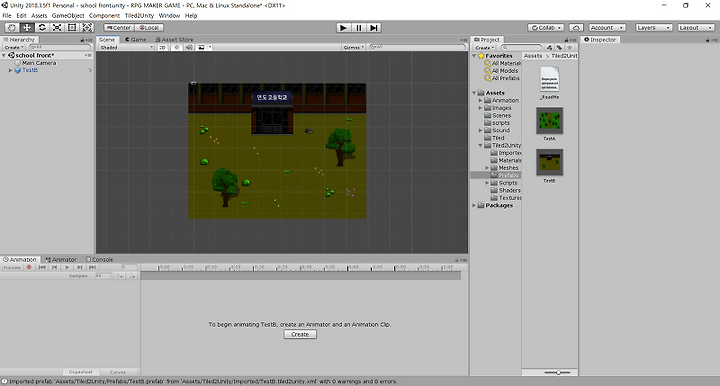Open the Layers dropdown
The image size is (720, 386).
(x=654, y=28)
